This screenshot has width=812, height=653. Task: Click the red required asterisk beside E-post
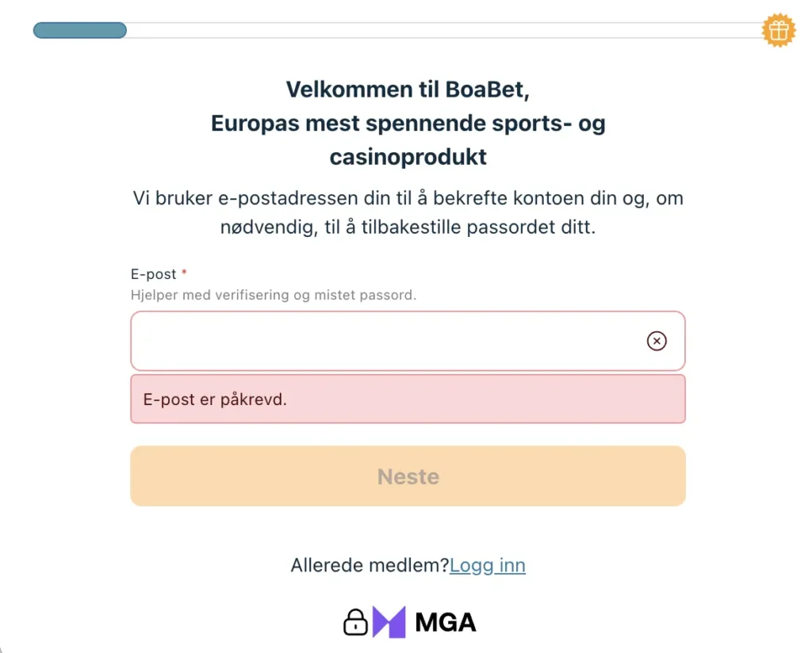(x=185, y=274)
